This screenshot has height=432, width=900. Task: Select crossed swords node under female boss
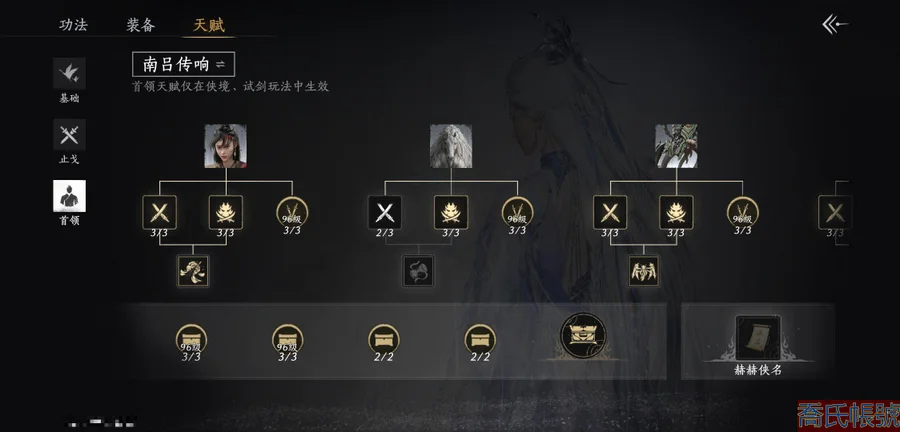coord(160,213)
